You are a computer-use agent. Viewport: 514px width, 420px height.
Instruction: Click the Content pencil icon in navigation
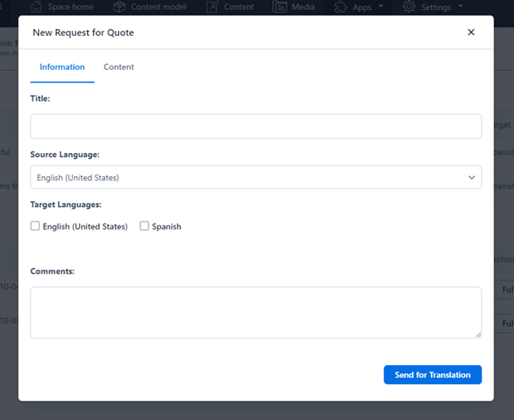[212, 6]
